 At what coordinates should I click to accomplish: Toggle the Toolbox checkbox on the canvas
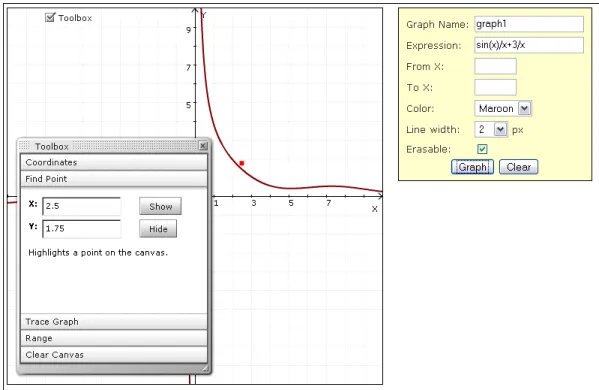tap(50, 18)
